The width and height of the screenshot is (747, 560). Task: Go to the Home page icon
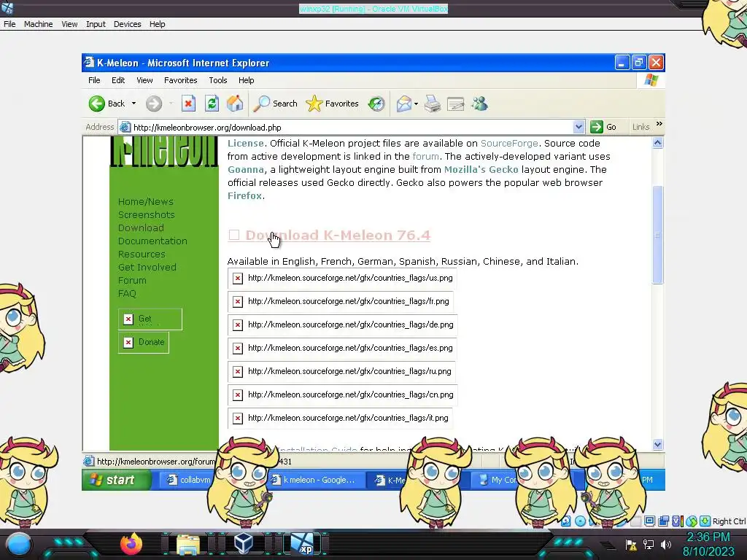click(235, 104)
